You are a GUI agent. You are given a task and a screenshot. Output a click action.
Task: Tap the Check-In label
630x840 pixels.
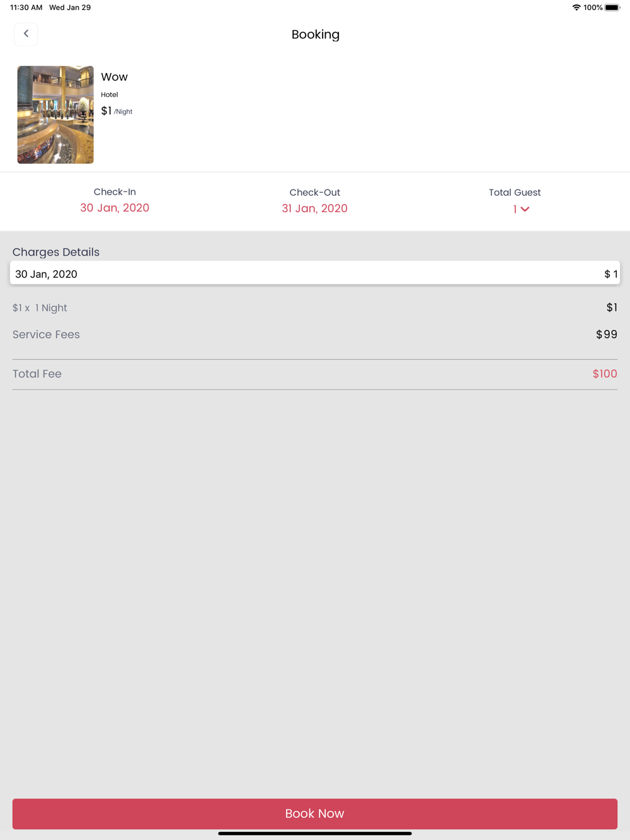click(x=115, y=192)
